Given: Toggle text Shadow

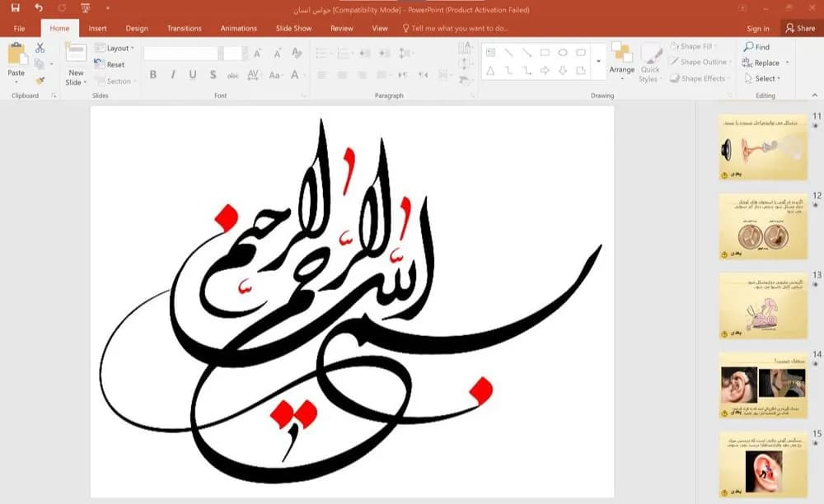Looking at the screenshot, I should (x=213, y=75).
